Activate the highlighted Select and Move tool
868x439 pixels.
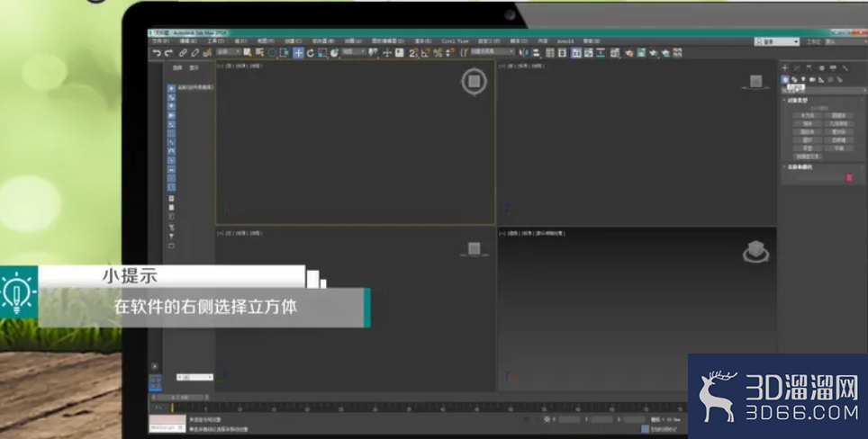[x=298, y=52]
